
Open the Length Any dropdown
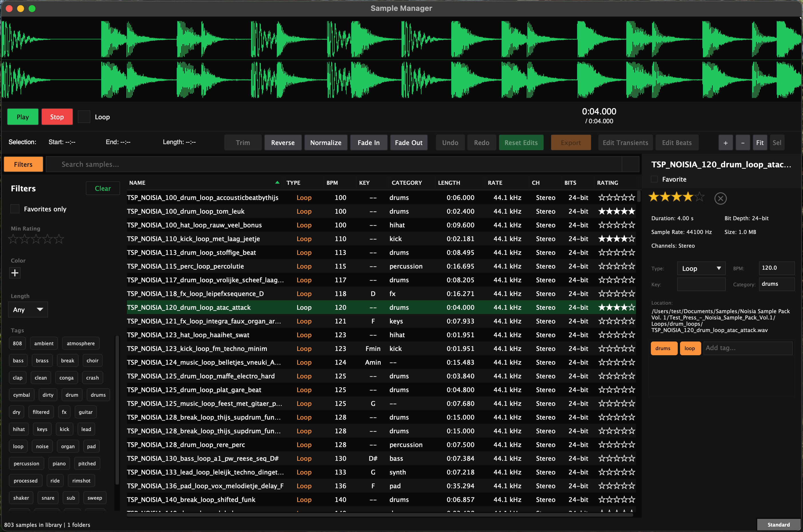point(28,309)
